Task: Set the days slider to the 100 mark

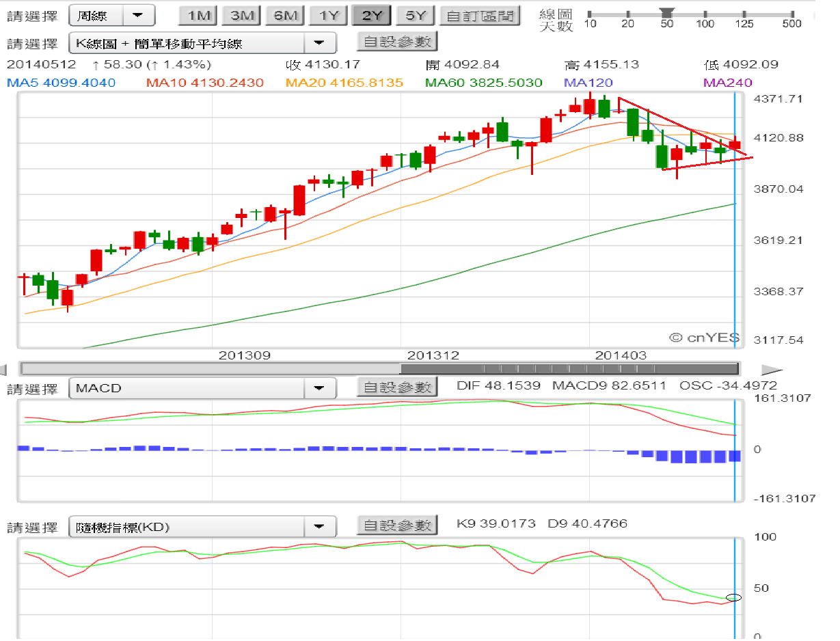Action: [x=705, y=14]
